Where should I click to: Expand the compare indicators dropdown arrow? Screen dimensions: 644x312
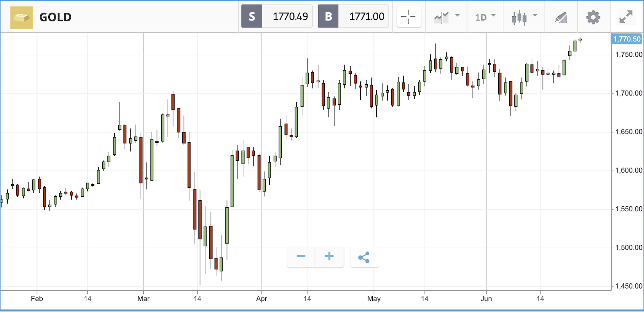click(x=457, y=15)
